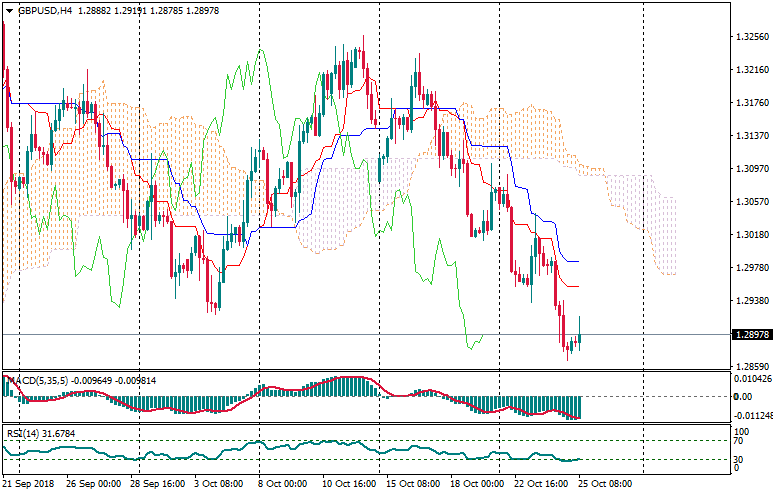Click the 1.28590 price axis label

point(750,367)
